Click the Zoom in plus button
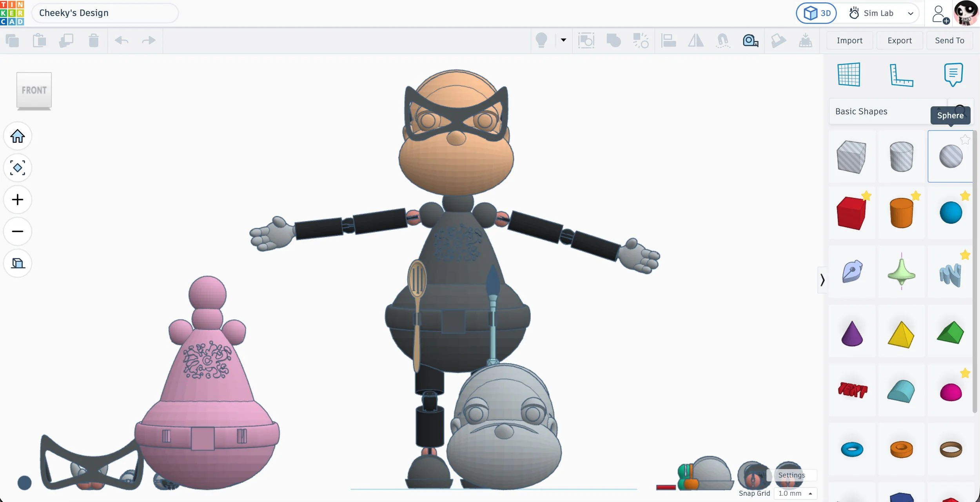Viewport: 980px width, 502px height. click(x=18, y=200)
